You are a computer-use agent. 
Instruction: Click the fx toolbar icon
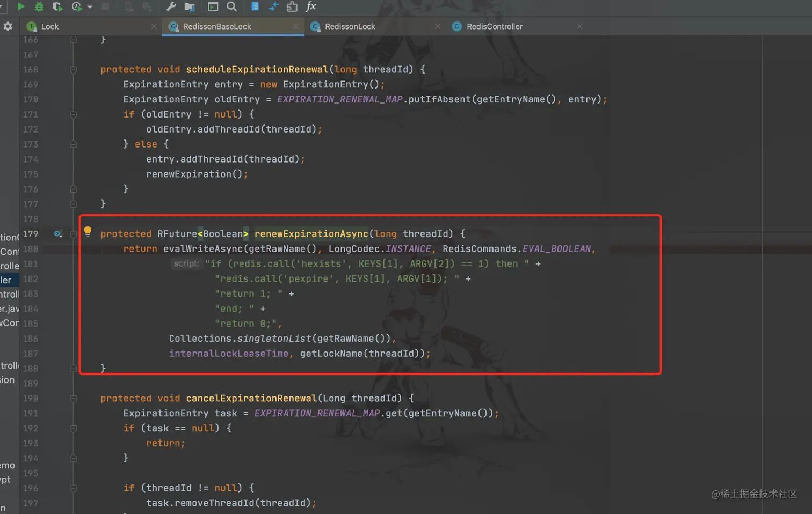pyautogui.click(x=311, y=6)
